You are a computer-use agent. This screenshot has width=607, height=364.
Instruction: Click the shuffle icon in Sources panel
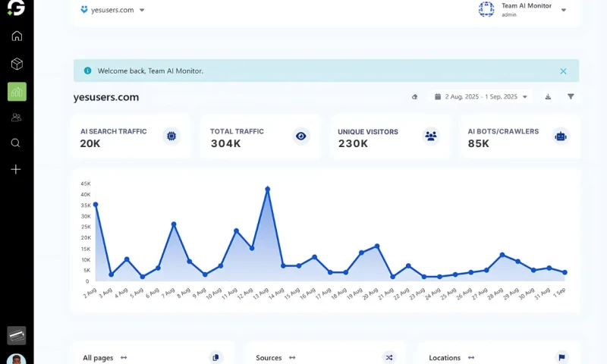pos(388,357)
